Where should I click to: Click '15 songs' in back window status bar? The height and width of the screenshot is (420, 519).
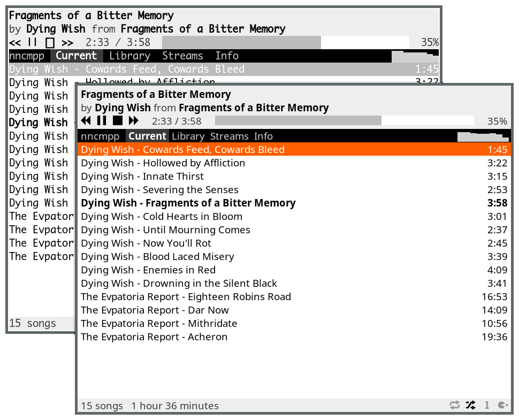[x=33, y=323]
